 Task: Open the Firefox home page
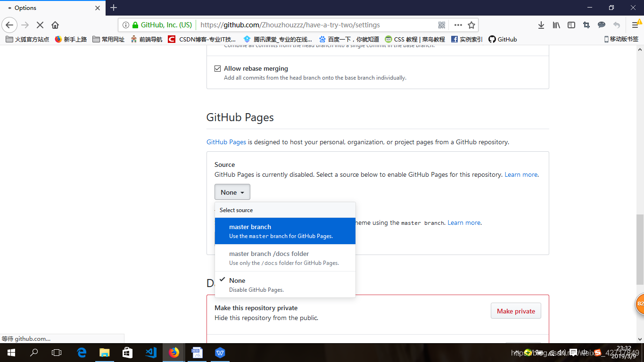coord(55,25)
